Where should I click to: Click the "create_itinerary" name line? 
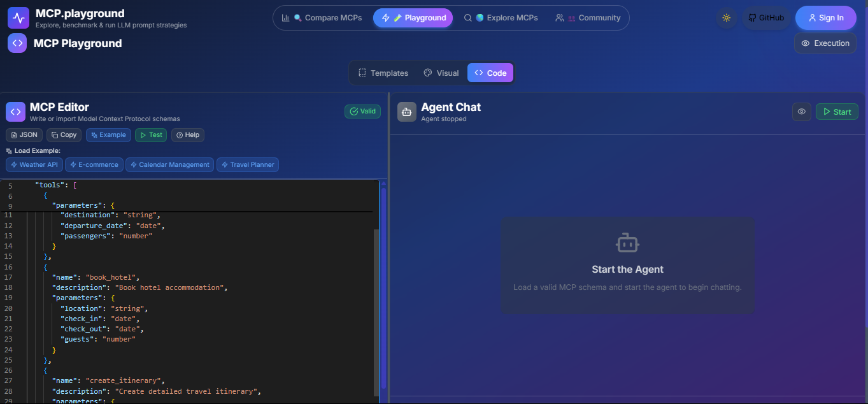109,380
